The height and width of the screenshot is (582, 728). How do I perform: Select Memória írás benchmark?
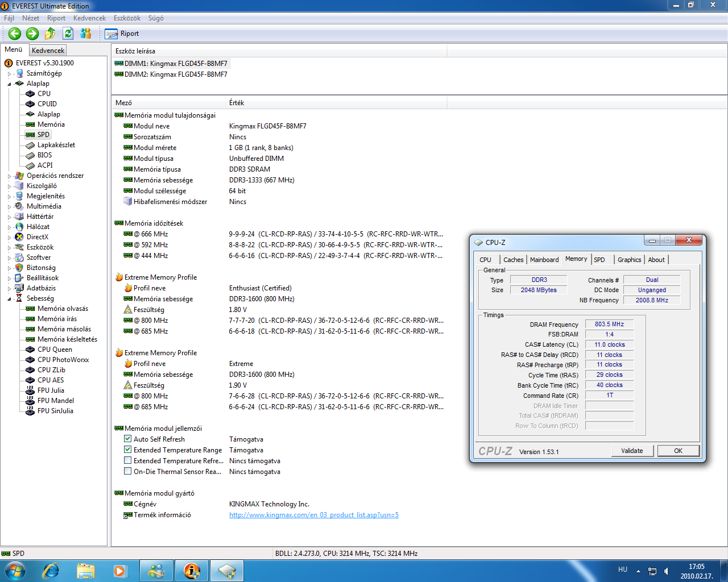[x=57, y=319]
